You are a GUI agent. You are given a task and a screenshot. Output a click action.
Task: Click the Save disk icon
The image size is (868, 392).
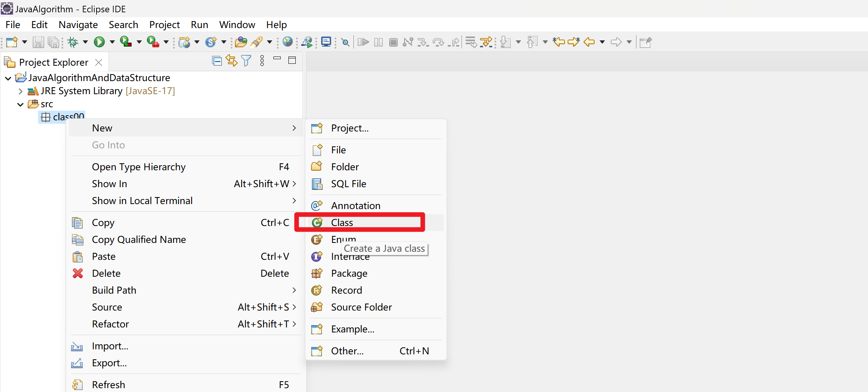pos(38,42)
